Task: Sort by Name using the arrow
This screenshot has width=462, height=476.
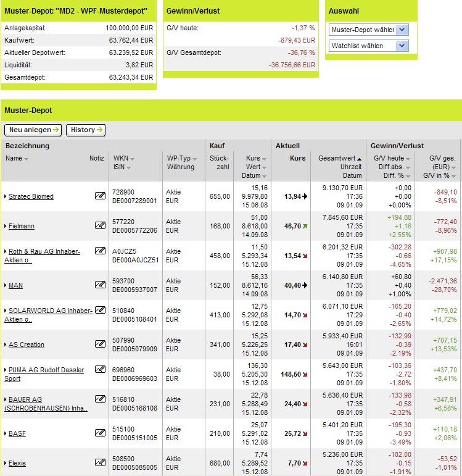Action: [x=26, y=159]
